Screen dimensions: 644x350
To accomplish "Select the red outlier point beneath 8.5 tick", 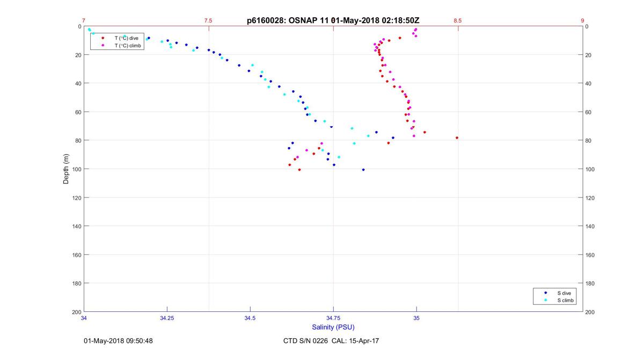I will click(x=457, y=138).
